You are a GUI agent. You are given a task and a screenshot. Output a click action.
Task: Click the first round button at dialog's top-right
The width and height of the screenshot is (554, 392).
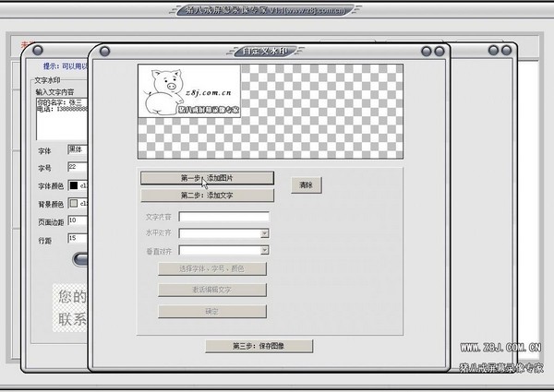coord(427,52)
